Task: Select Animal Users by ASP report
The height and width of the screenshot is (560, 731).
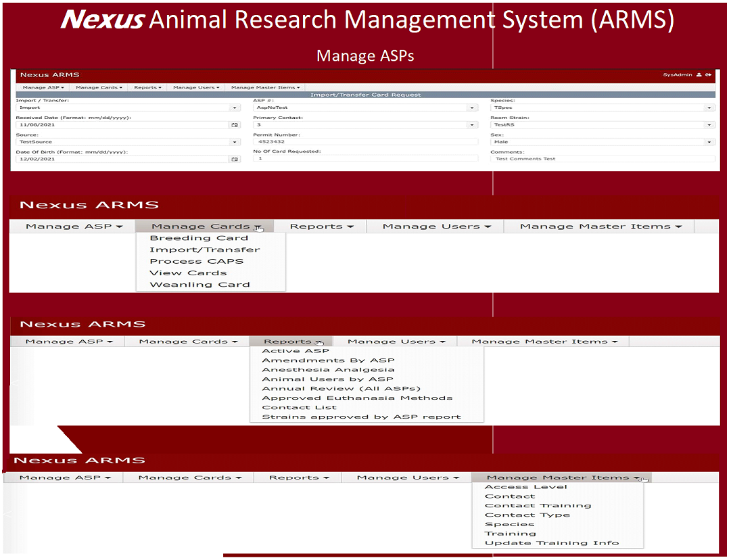Action: tap(327, 379)
